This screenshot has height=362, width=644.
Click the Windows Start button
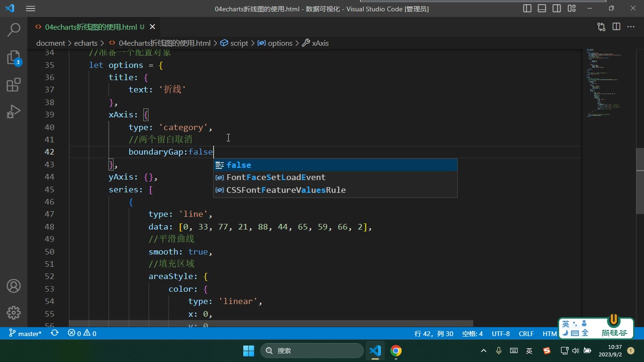pos(248,351)
